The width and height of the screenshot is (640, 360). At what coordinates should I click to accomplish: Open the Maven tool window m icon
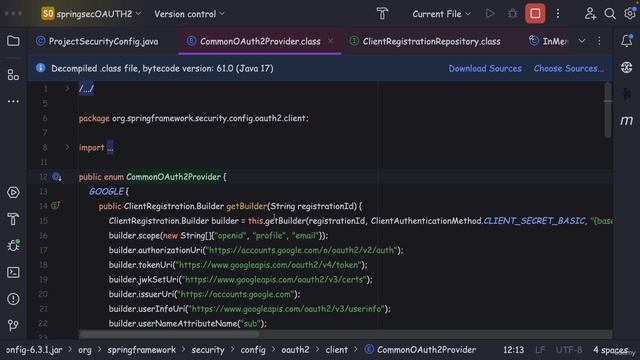click(627, 120)
